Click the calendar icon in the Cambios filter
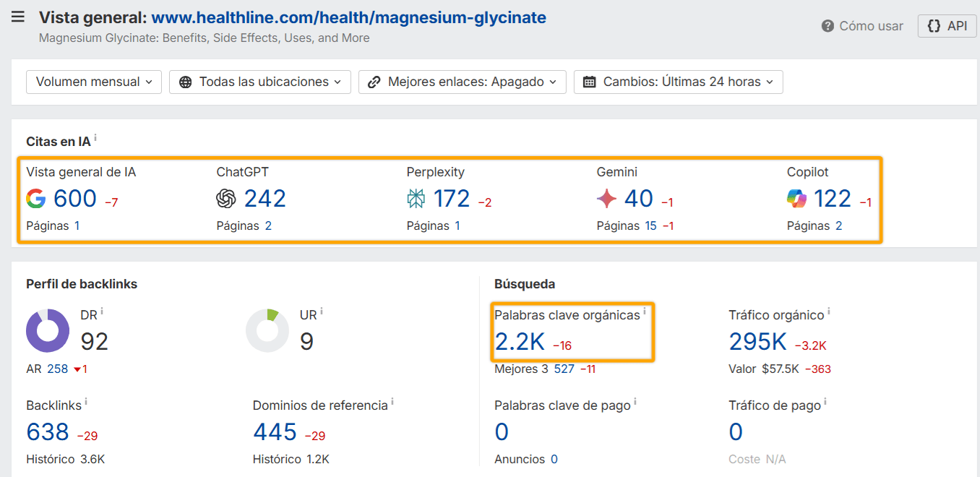980x477 pixels. 588,82
